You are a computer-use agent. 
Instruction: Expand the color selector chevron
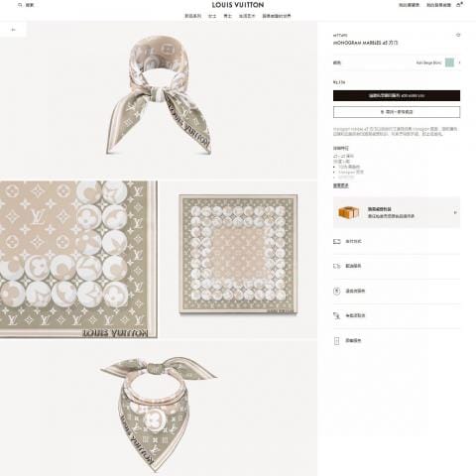click(x=459, y=62)
